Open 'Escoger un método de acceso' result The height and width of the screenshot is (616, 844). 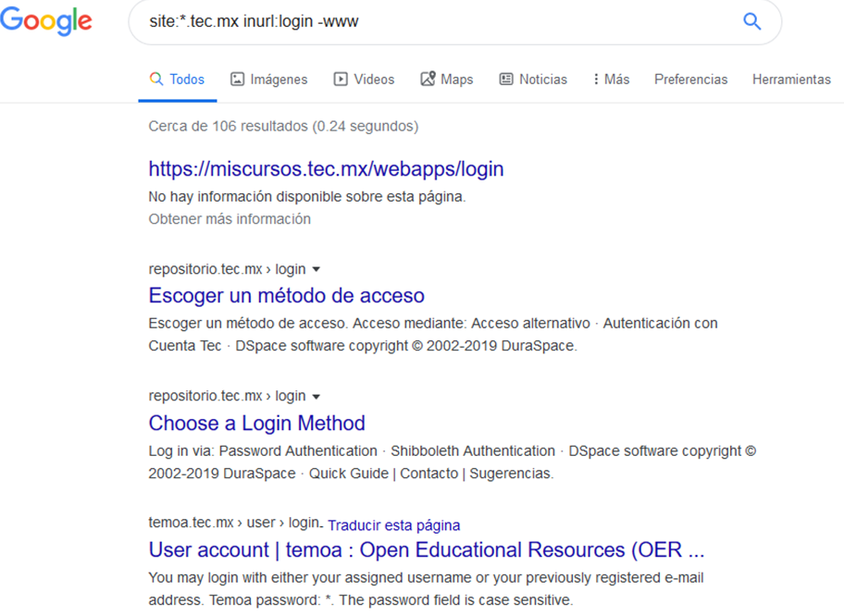(x=286, y=296)
